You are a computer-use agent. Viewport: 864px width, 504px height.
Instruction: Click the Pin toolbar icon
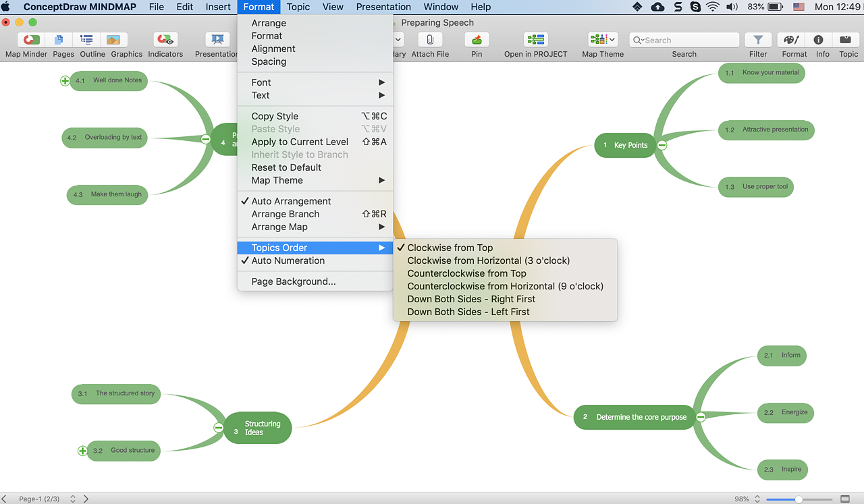477,40
